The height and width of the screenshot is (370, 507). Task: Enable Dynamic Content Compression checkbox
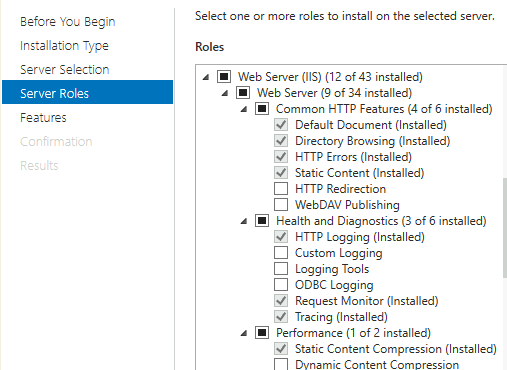click(281, 364)
